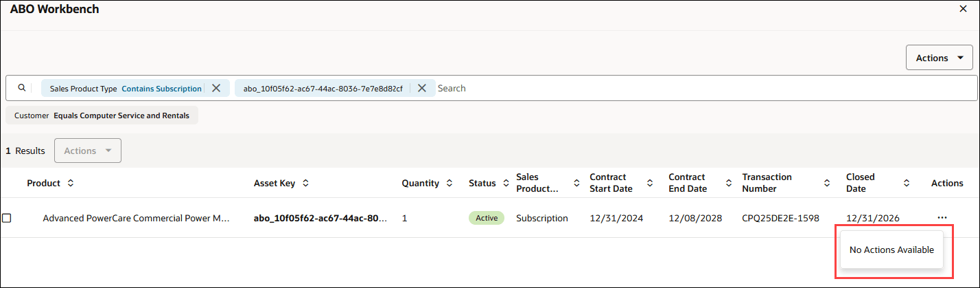This screenshot has height=288, width=980.
Task: Open the results Actions dropdown
Action: 88,151
